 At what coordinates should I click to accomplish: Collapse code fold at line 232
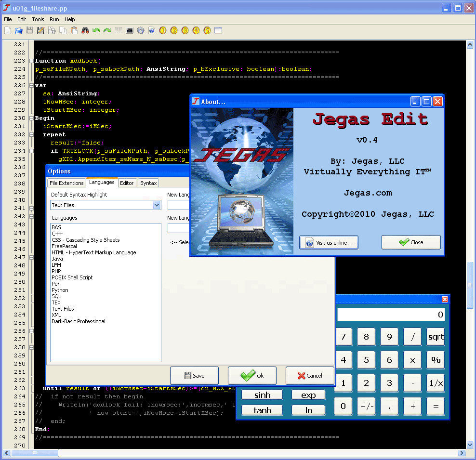31,134
